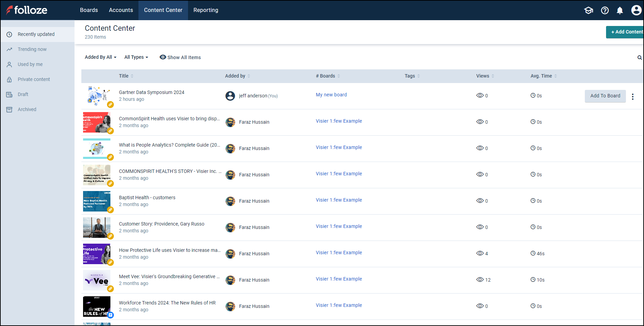Open the notifications bell

click(620, 10)
